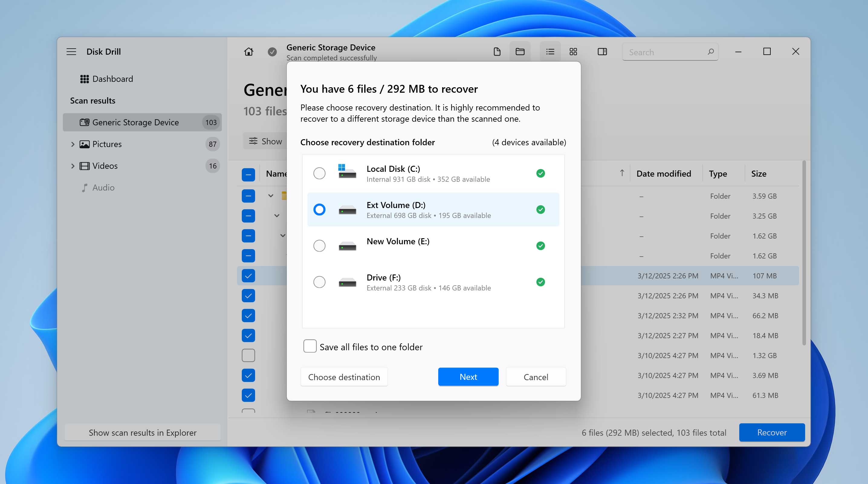Collapse the first 1.62 GB folder row

[x=283, y=235]
